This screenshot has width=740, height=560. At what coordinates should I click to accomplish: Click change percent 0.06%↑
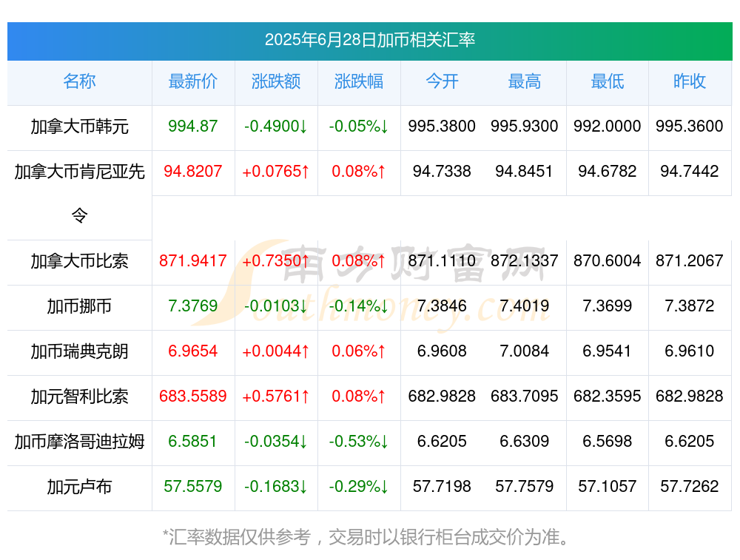point(359,351)
